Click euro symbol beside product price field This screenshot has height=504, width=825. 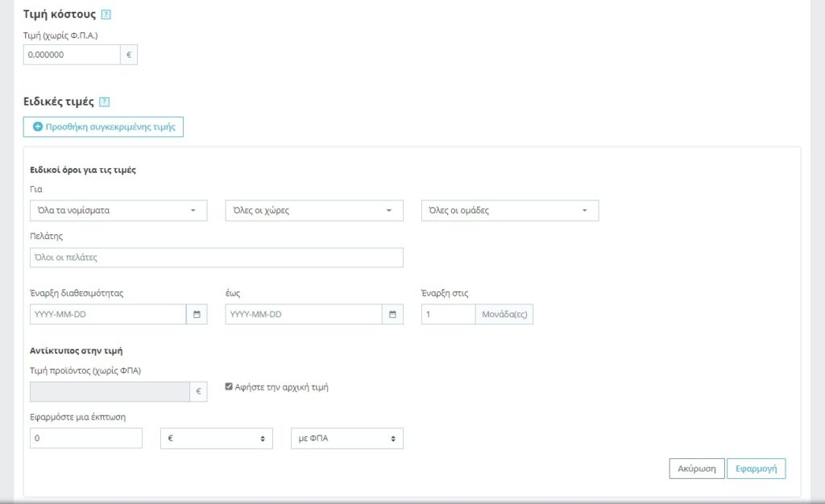coord(198,391)
